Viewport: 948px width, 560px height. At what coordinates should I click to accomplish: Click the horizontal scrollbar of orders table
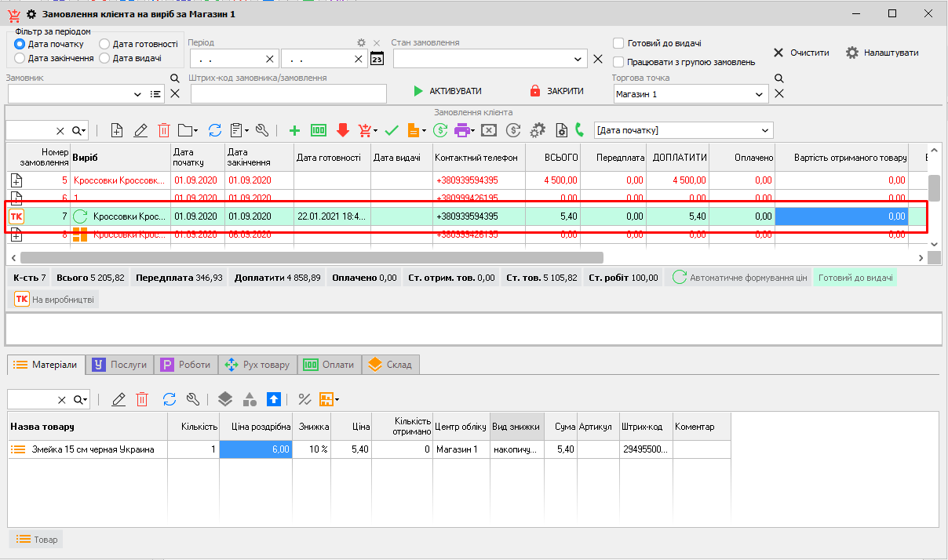312,257
